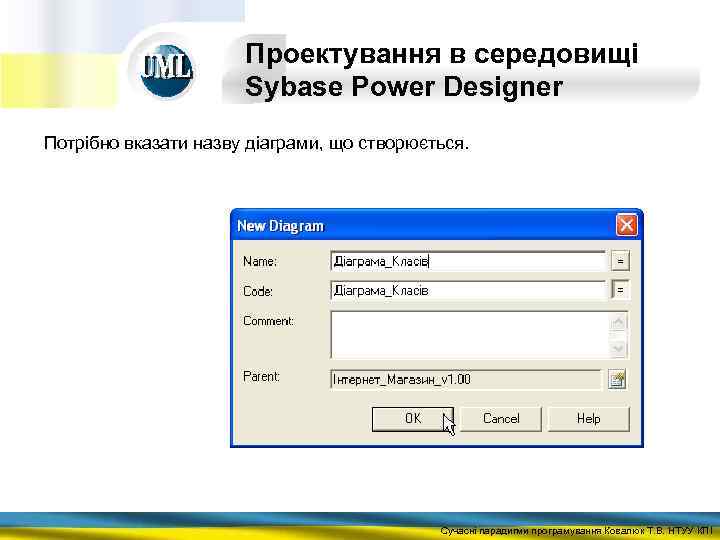Click the Comment scrollbar up arrow
Image resolution: width=720 pixels, height=540 pixels.
(619, 321)
